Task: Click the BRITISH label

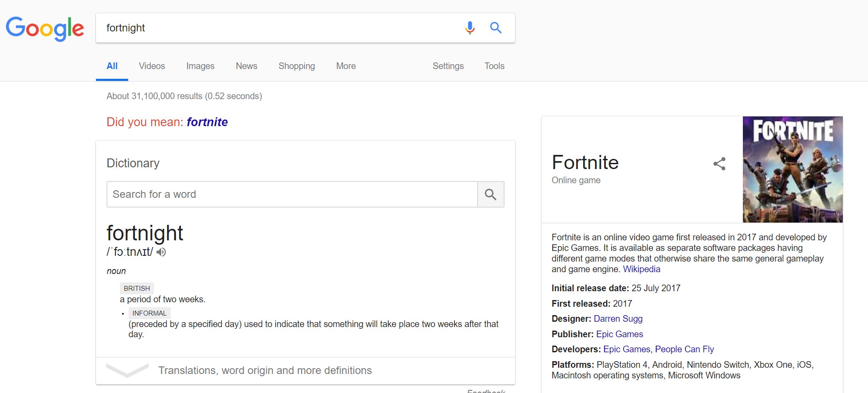Action: pos(137,288)
